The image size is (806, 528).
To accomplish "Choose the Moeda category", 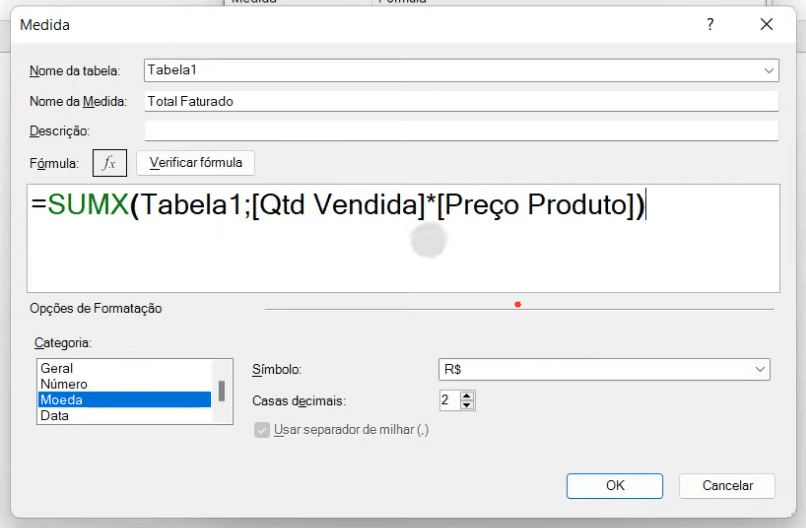I will tap(124, 399).
